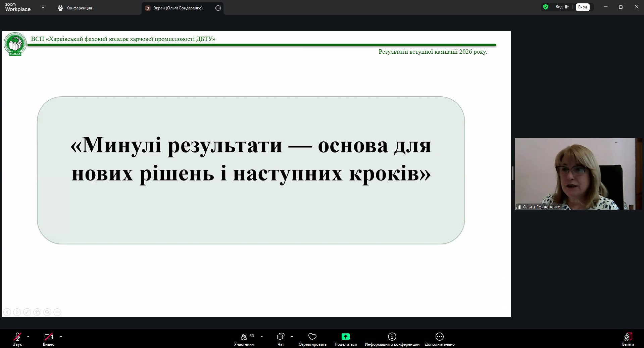644x348 pixels.
Task: Expand audio options arrow next to Звук
Action: point(28,336)
